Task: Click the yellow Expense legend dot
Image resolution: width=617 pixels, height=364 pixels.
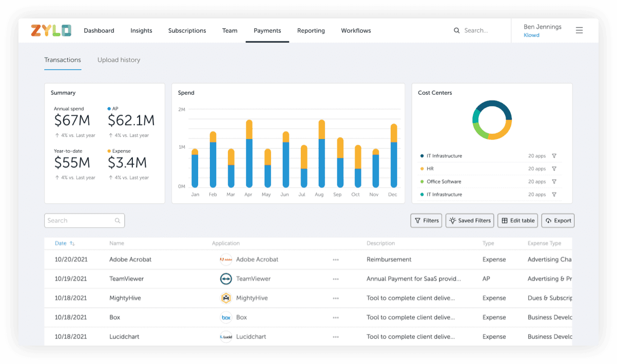Action: [109, 151]
